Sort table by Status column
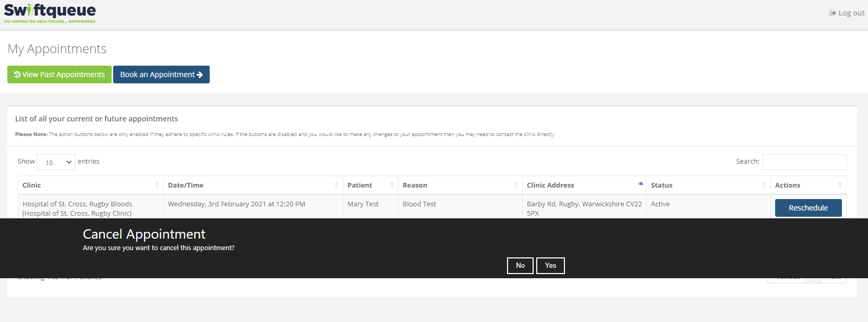Screen dimensions: 868x322 tap(708, 185)
